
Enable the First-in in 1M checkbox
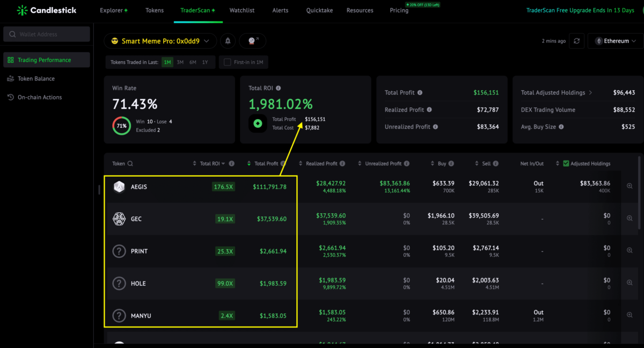pyautogui.click(x=228, y=62)
